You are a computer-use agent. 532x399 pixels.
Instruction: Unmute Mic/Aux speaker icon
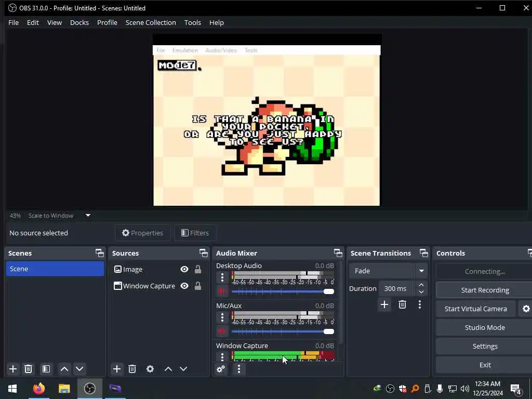coord(222,331)
